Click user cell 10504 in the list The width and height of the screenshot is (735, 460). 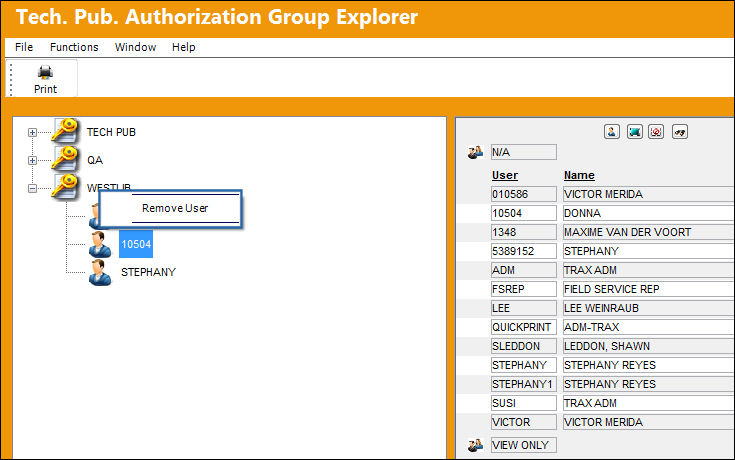click(524, 213)
